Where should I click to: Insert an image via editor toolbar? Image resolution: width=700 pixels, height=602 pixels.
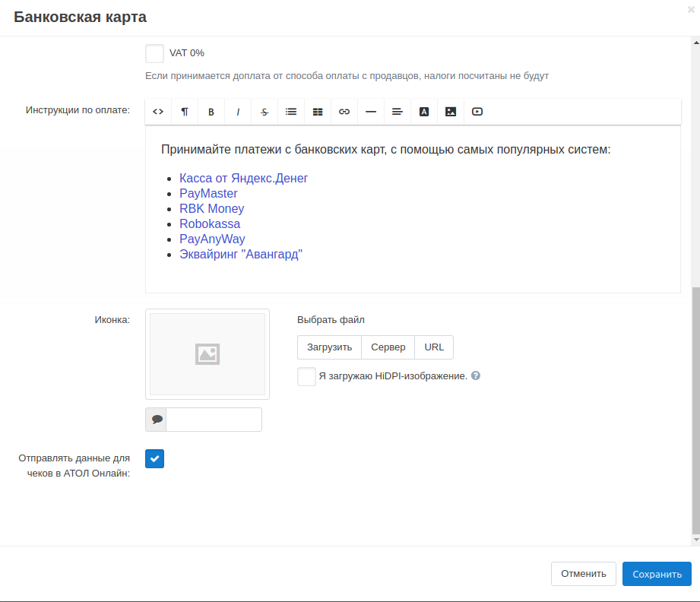(x=451, y=112)
